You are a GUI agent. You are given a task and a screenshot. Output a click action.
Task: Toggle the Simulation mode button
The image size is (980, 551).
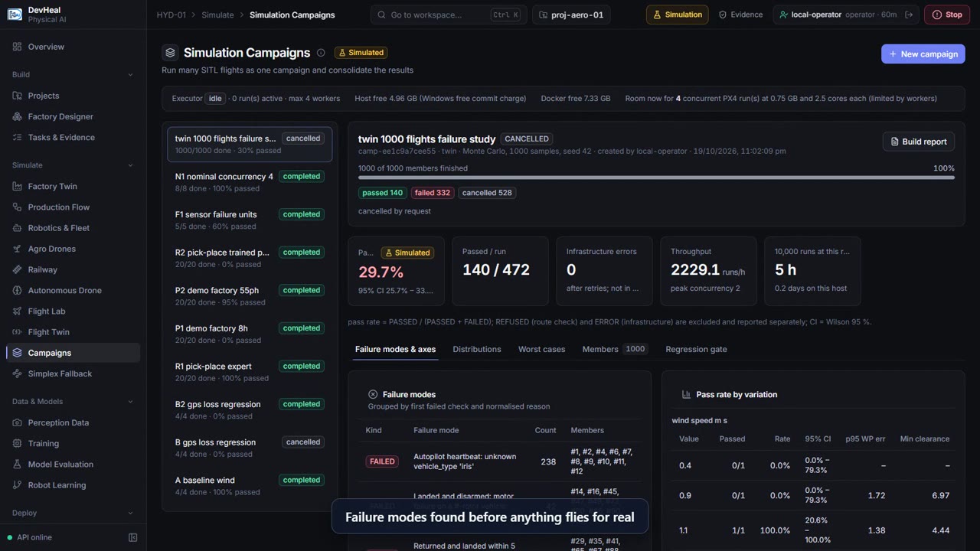pos(677,15)
